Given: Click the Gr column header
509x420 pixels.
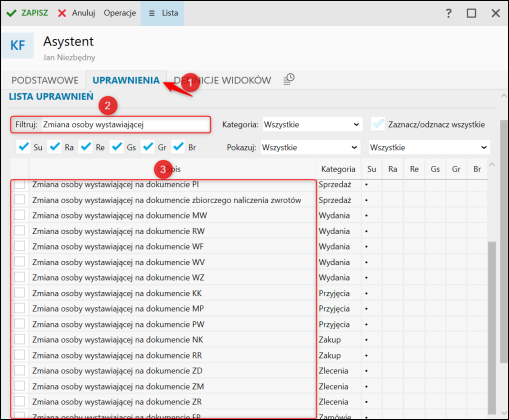Looking at the screenshot, I should click(456, 169).
